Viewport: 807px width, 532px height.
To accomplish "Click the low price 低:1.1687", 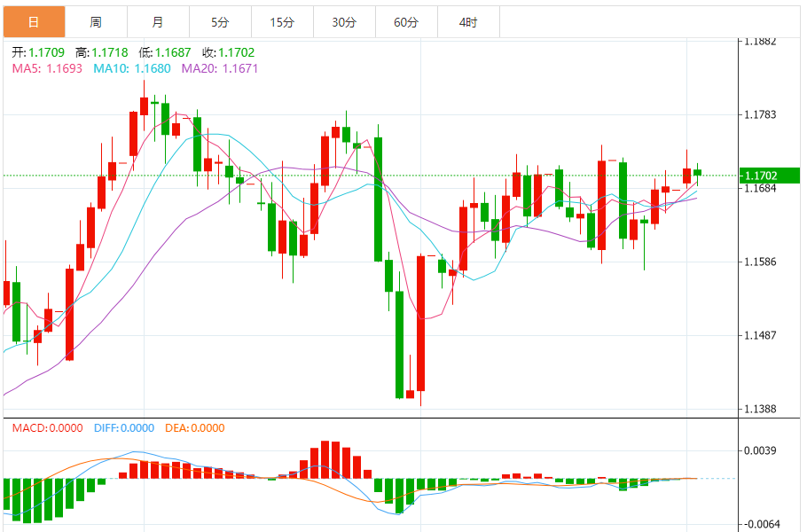I will (165, 52).
